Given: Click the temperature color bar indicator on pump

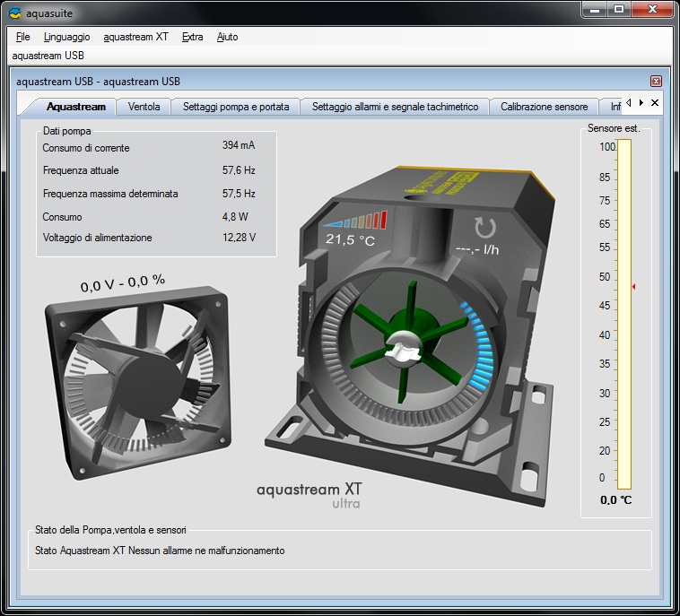Looking at the screenshot, I should pos(356,221).
